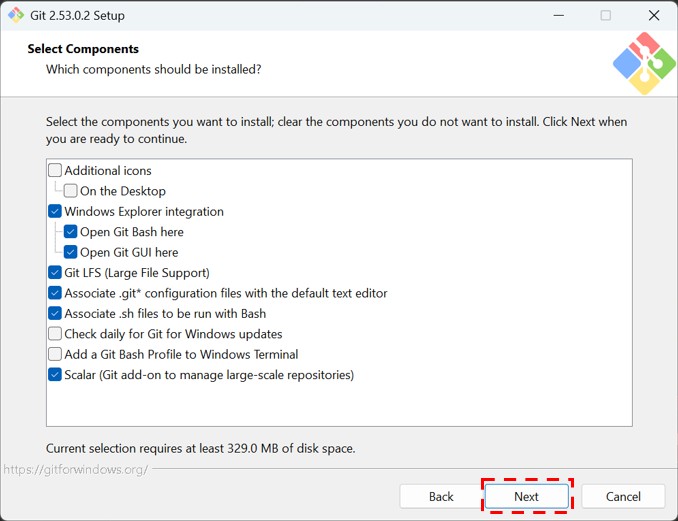Minimize the Git Setup window

click(557, 16)
